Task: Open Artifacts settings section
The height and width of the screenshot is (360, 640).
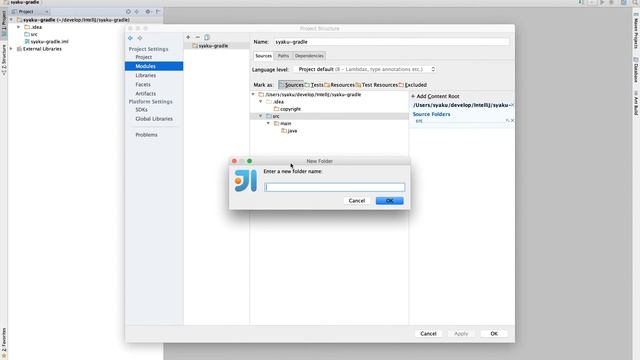Action: pyautogui.click(x=145, y=93)
